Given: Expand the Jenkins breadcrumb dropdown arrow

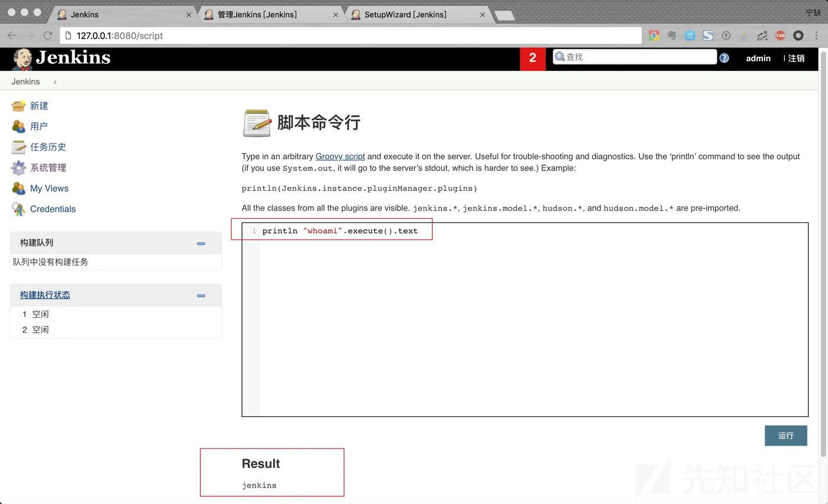Looking at the screenshot, I should (55, 82).
